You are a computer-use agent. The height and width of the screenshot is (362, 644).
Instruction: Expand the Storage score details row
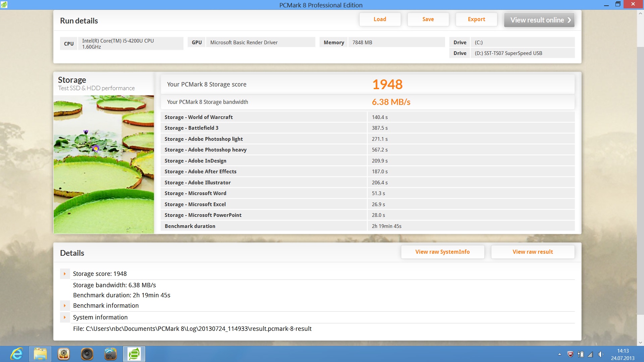tap(65, 274)
